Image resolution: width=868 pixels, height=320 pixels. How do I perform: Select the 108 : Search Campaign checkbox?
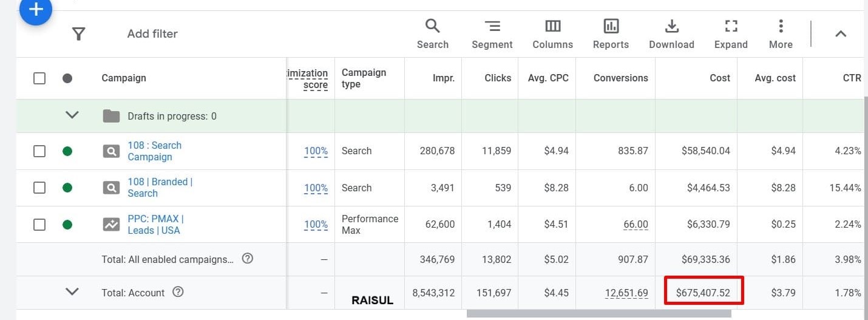(39, 151)
